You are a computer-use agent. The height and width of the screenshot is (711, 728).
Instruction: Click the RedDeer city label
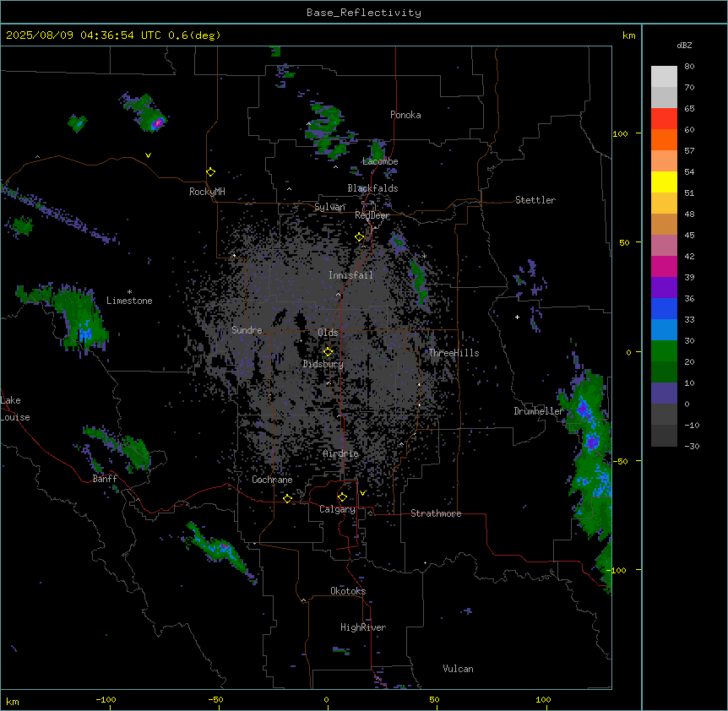[372, 215]
